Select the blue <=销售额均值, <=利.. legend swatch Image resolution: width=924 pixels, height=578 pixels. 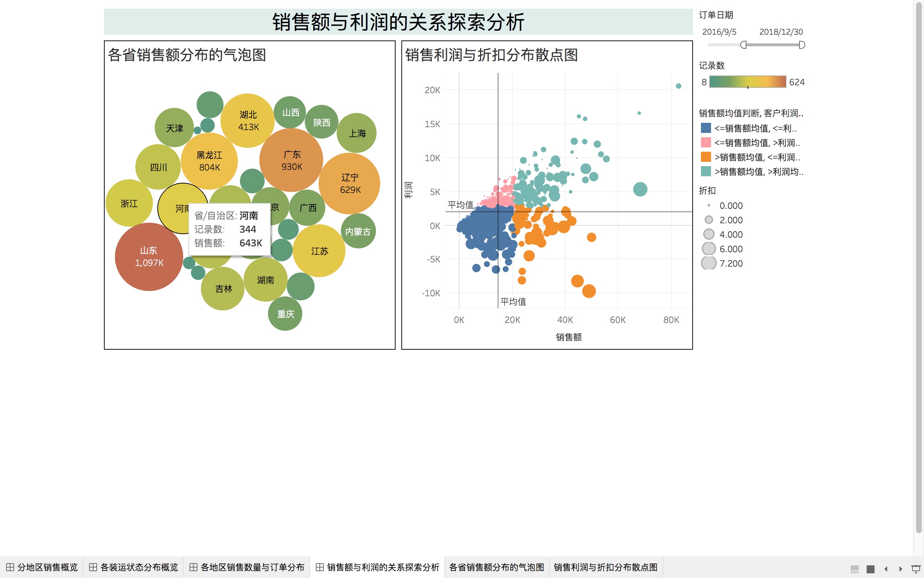click(706, 128)
